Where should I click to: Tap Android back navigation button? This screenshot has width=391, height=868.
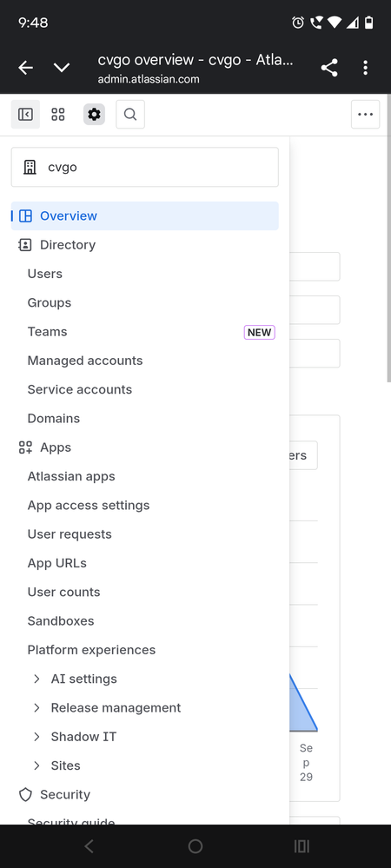[x=89, y=846]
